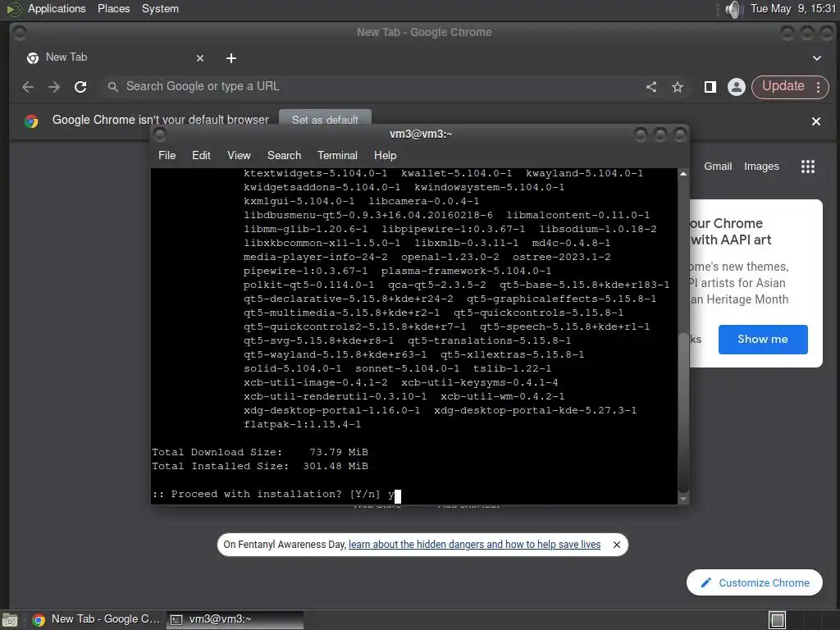
Task: Set Chrome as default browser
Action: pos(325,119)
